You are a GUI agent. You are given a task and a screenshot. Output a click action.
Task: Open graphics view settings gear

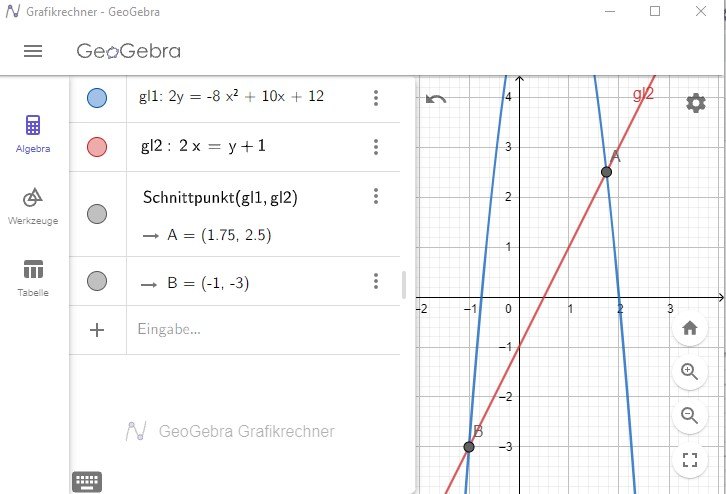695,103
